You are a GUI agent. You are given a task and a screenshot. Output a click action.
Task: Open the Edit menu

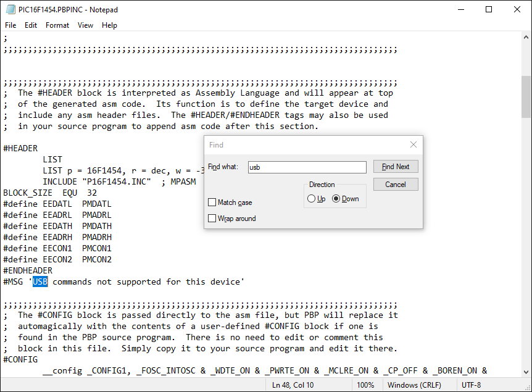[31, 25]
